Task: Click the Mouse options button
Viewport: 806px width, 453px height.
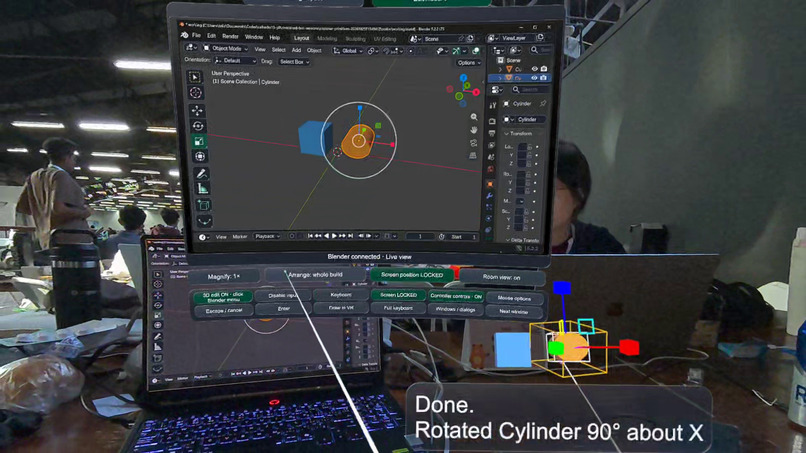Action: click(x=515, y=298)
